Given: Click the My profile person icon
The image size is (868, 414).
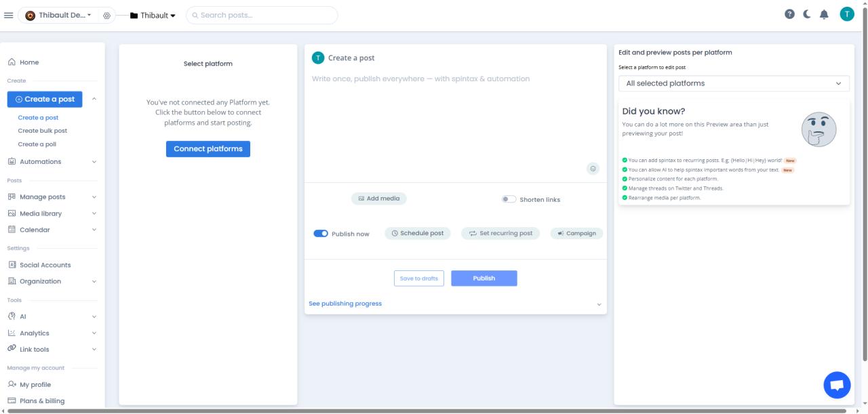Looking at the screenshot, I should (x=12, y=384).
